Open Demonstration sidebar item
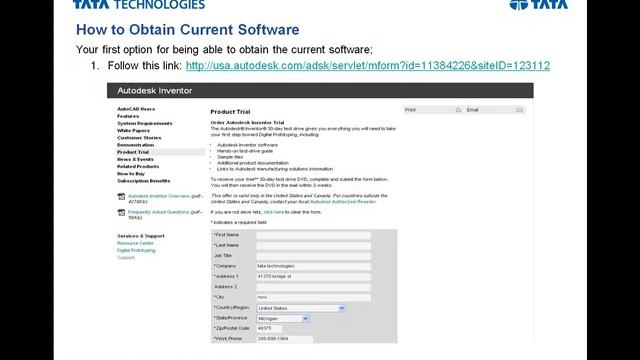 coord(136,145)
